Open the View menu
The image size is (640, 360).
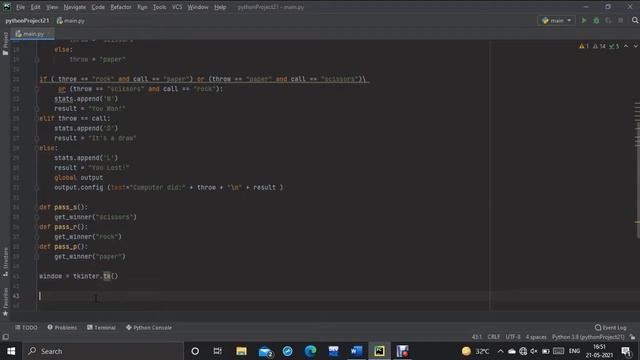(52, 7)
